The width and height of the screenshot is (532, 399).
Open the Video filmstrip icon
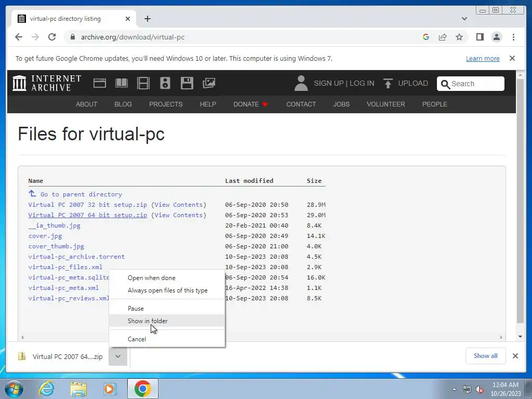click(143, 83)
